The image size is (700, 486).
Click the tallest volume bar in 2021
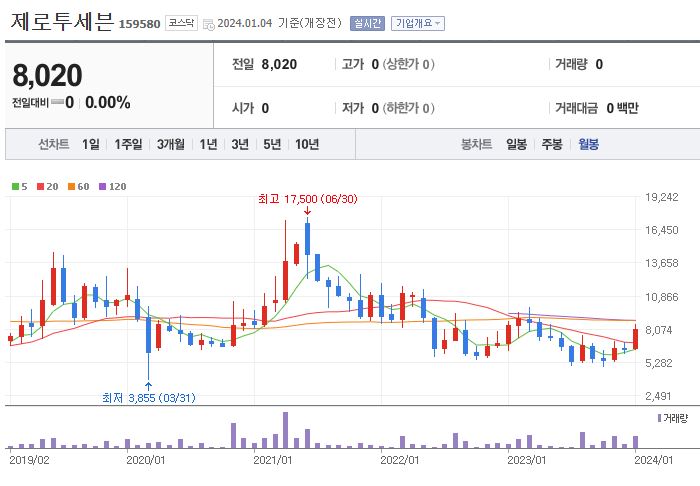286,430
